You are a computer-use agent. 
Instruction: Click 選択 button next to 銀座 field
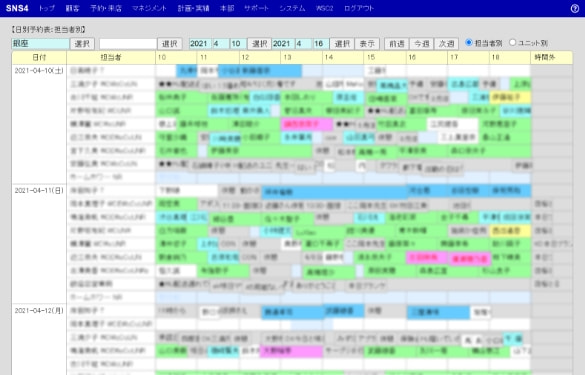point(82,44)
